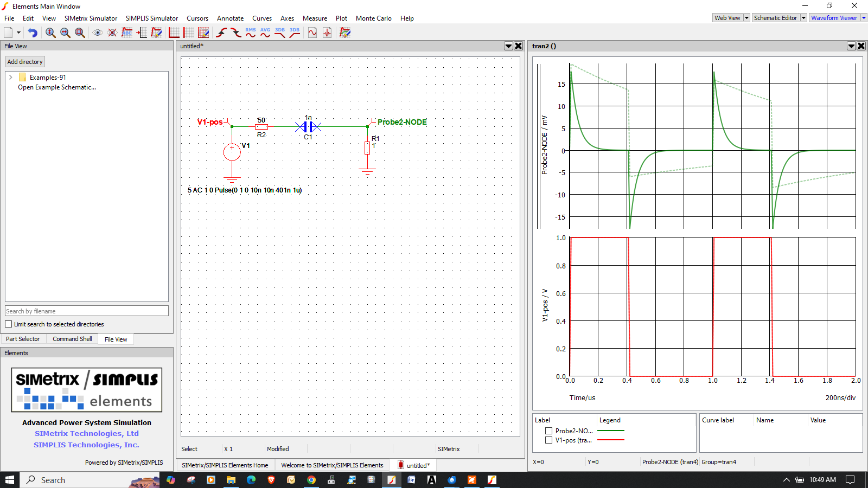This screenshot has width=868, height=488.
Task: Click the V1 voltage source symbol
Action: pos(232,152)
